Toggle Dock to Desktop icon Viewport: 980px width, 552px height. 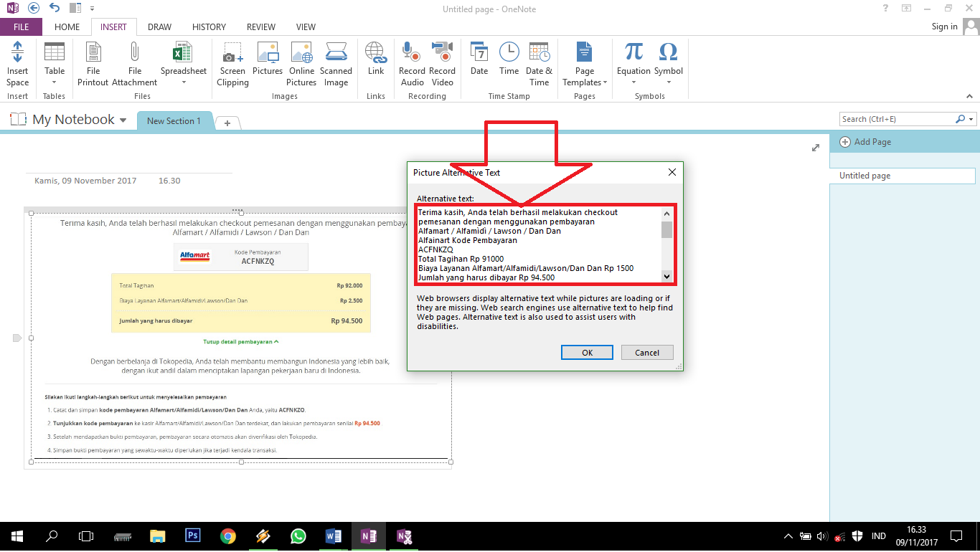(75, 9)
